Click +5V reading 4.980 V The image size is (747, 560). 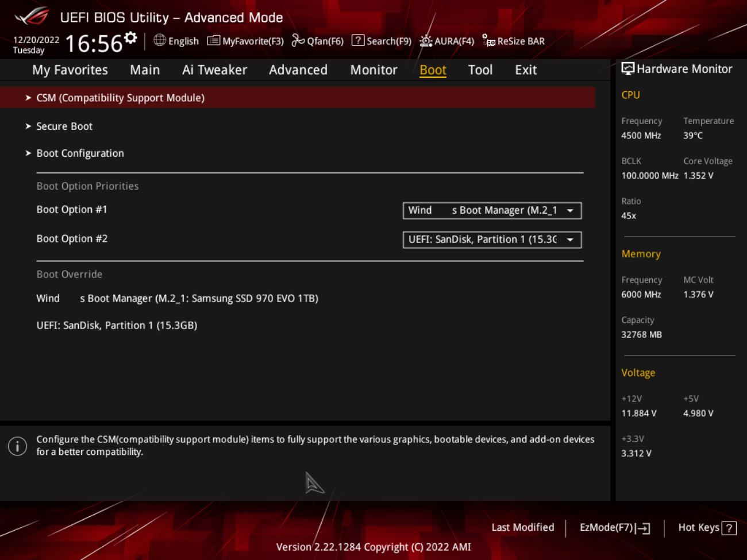(x=698, y=414)
